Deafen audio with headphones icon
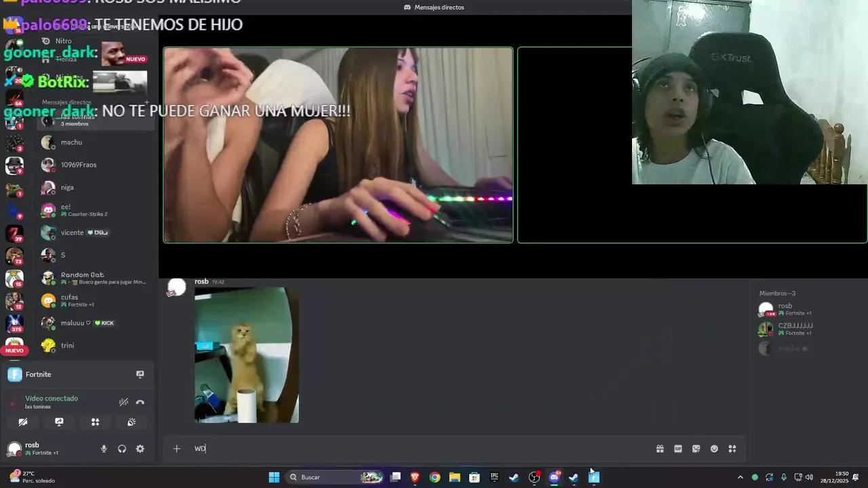The image size is (868, 488). (x=122, y=449)
